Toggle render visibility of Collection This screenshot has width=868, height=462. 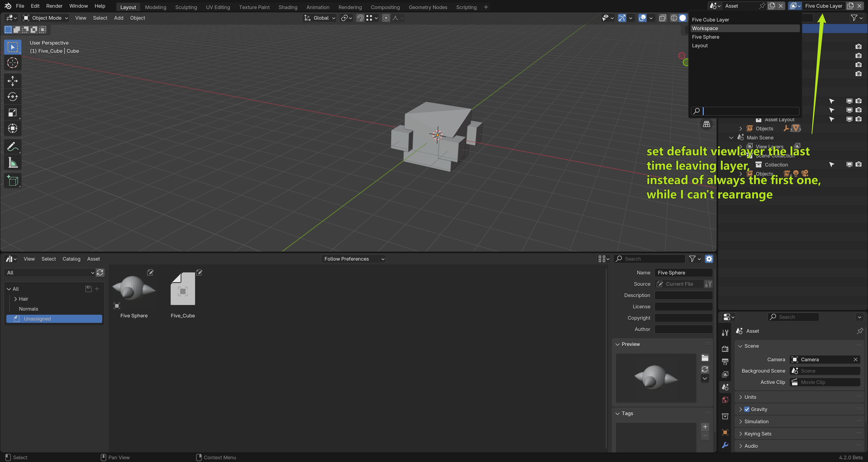point(859,164)
